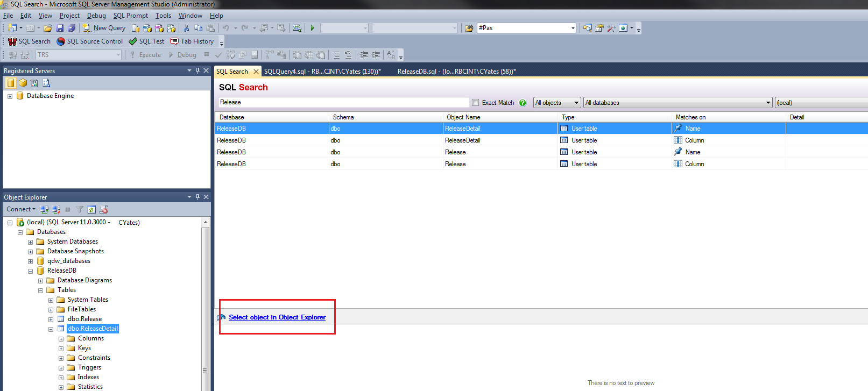Open the All databases dropdown

click(x=678, y=103)
